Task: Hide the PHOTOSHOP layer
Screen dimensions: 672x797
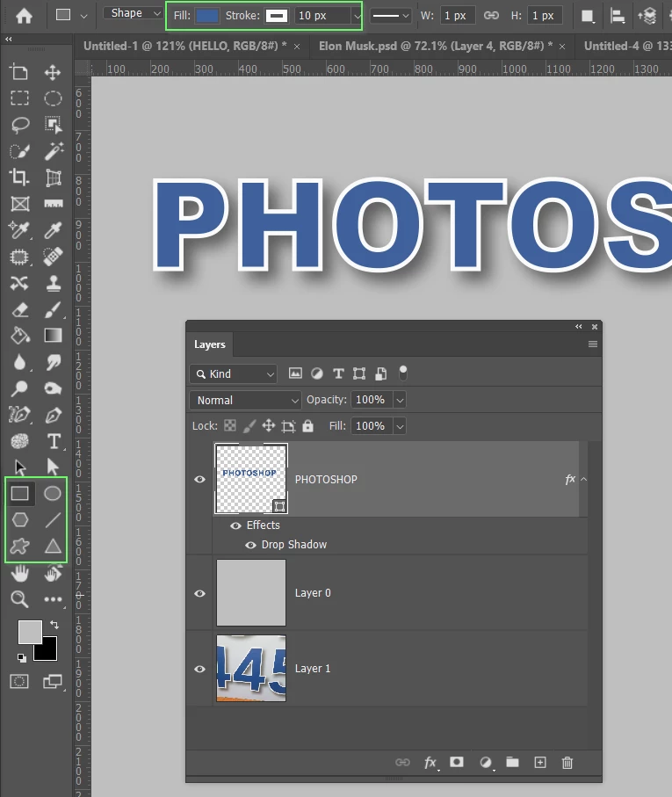Action: pyautogui.click(x=199, y=479)
